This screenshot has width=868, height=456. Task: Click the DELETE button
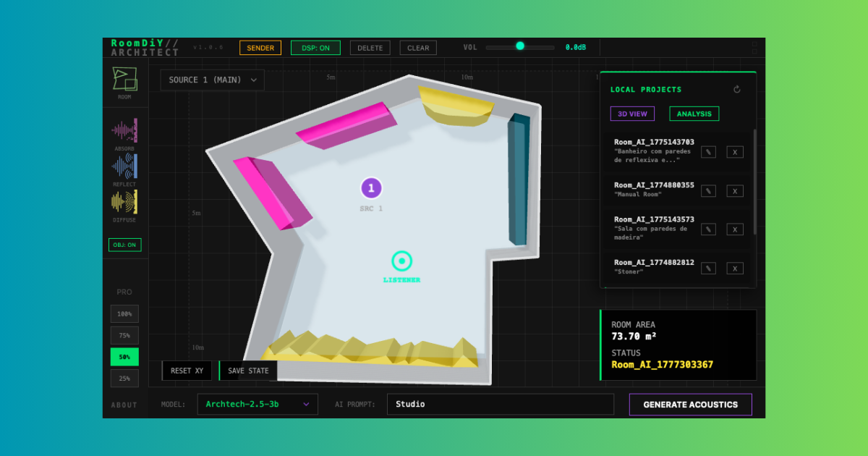pos(370,48)
